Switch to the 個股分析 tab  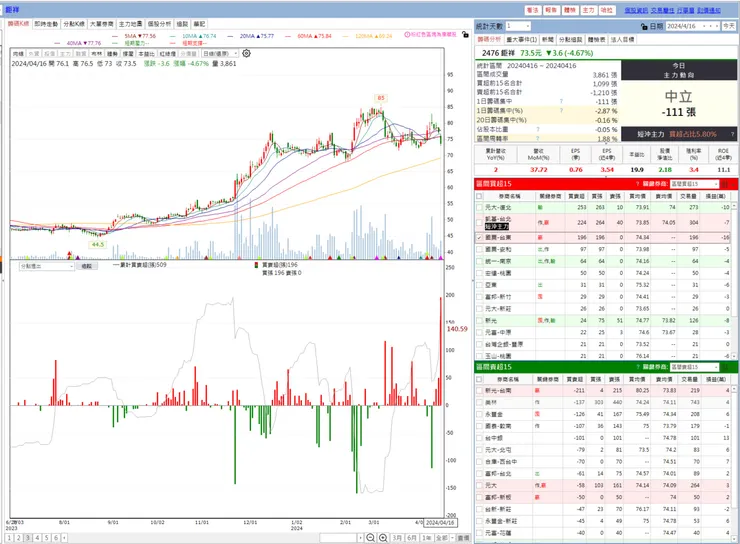159,24
